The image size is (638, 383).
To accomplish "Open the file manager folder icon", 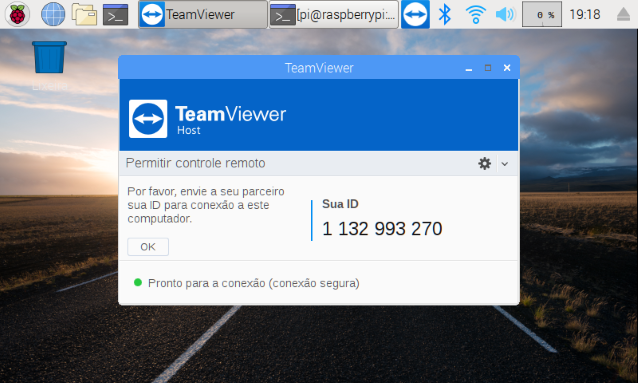I will [x=84, y=14].
